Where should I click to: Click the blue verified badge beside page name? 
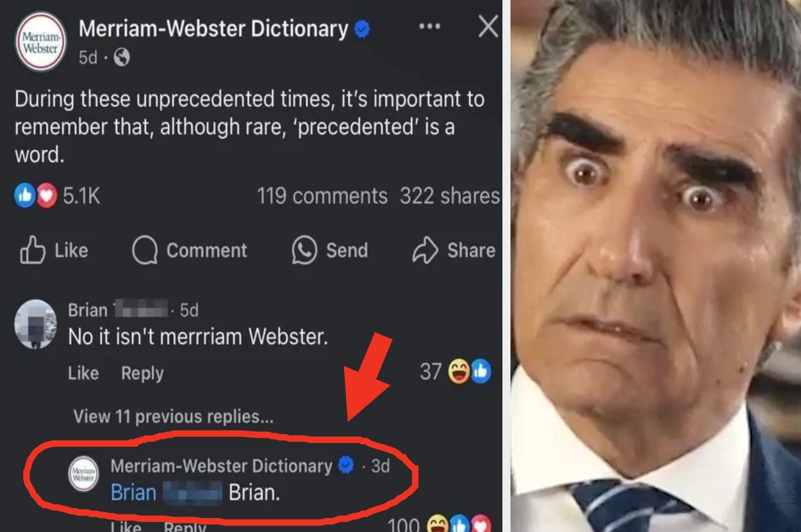tap(362, 29)
